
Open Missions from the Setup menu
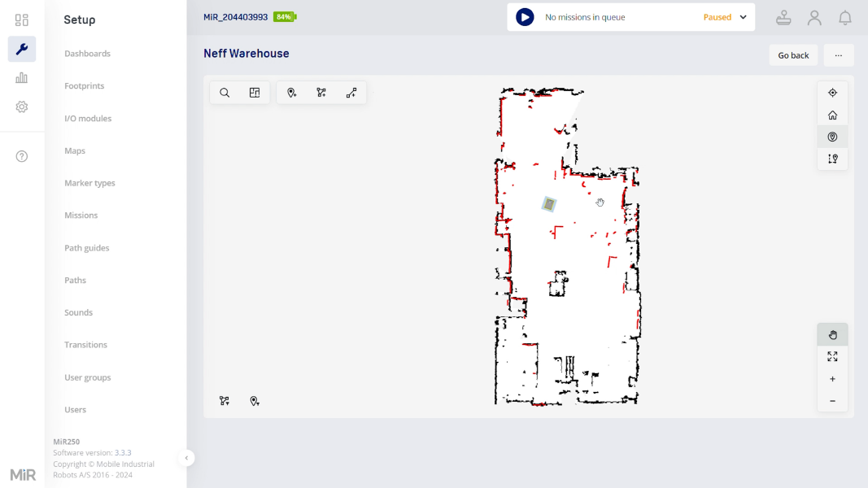coord(81,215)
